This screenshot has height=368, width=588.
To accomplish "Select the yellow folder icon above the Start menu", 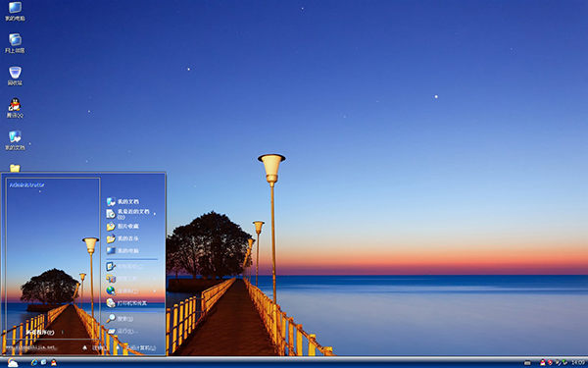I will click(x=15, y=168).
